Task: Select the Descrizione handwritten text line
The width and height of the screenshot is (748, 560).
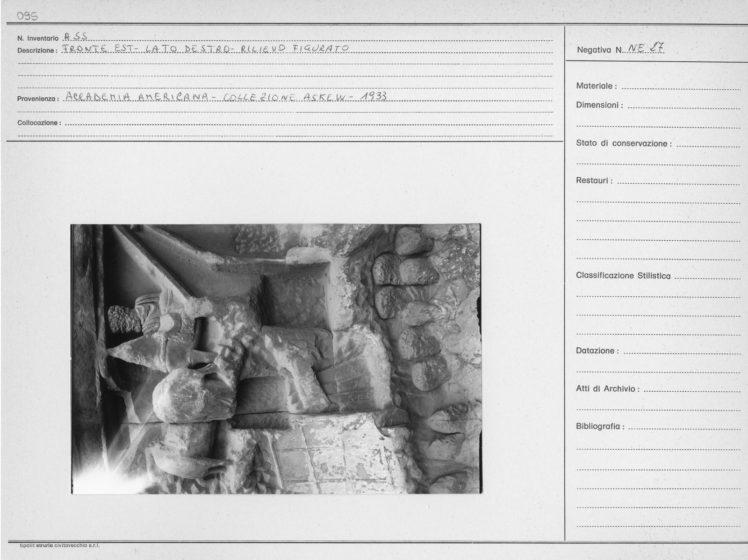Action: (205, 48)
